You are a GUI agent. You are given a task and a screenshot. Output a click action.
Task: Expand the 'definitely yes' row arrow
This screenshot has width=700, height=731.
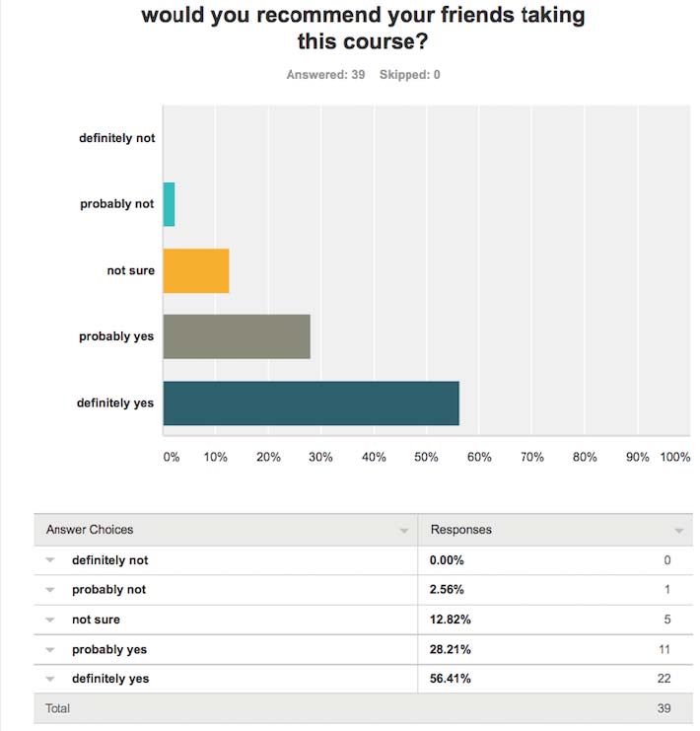(50, 680)
